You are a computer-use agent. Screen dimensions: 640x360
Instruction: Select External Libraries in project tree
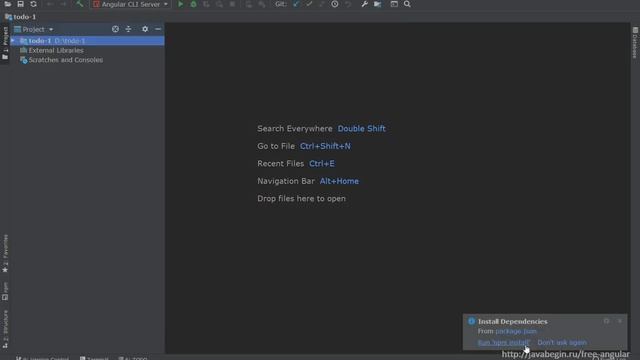56,50
